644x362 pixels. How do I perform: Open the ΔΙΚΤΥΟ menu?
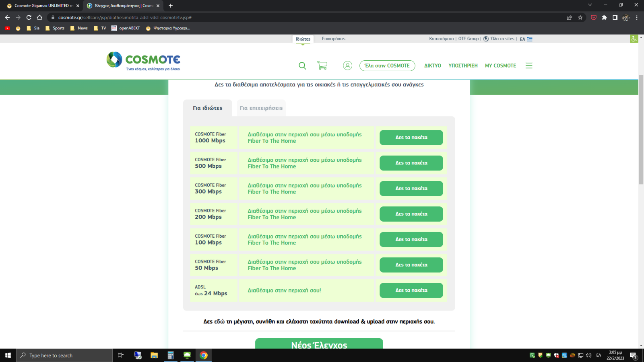[433, 66]
